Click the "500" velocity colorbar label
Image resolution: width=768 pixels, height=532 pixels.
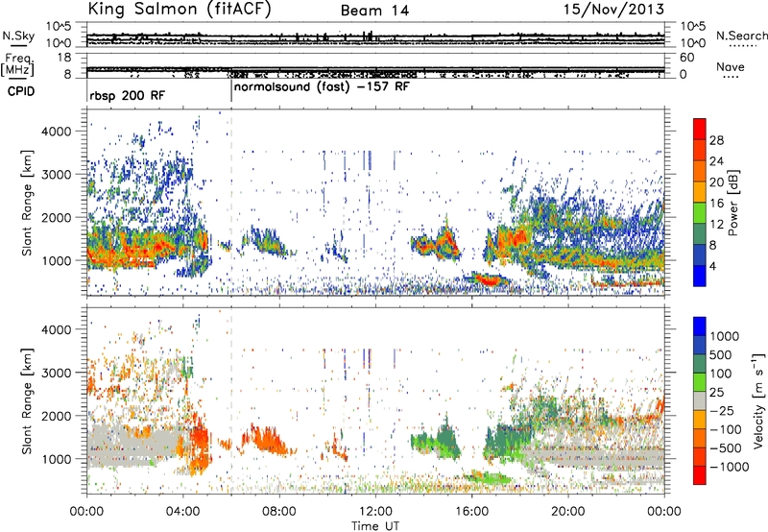click(x=721, y=354)
